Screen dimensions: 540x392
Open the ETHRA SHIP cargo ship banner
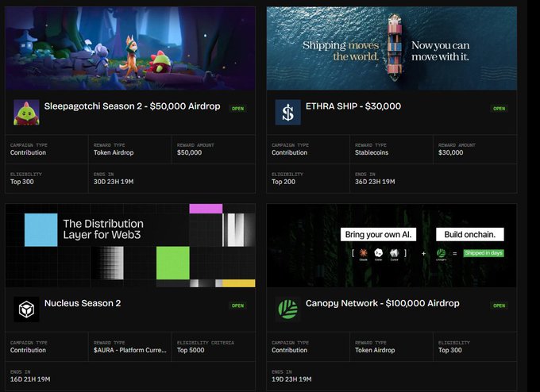point(391,48)
